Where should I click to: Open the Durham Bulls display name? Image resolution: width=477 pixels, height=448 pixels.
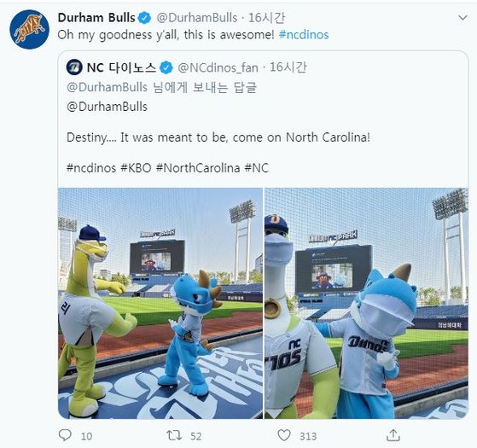click(96, 18)
